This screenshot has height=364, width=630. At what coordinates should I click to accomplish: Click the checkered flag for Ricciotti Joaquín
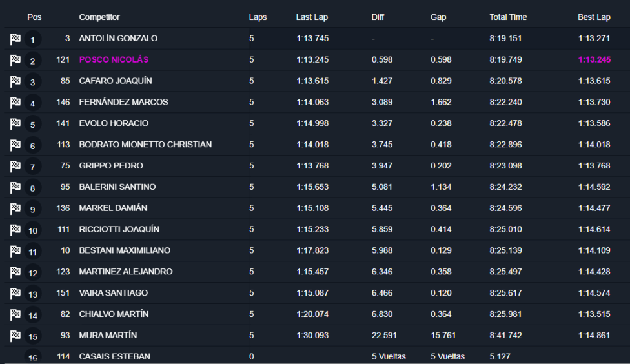click(15, 230)
